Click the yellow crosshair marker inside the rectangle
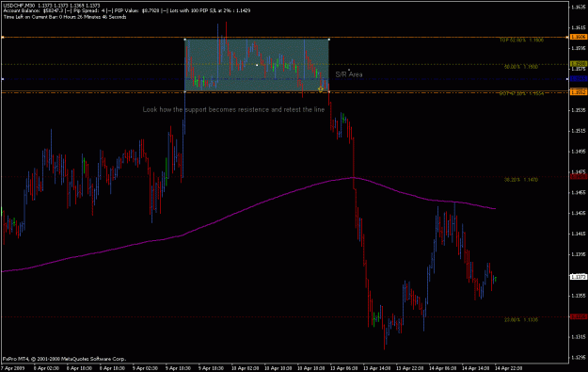The image size is (588, 372). (x=320, y=89)
